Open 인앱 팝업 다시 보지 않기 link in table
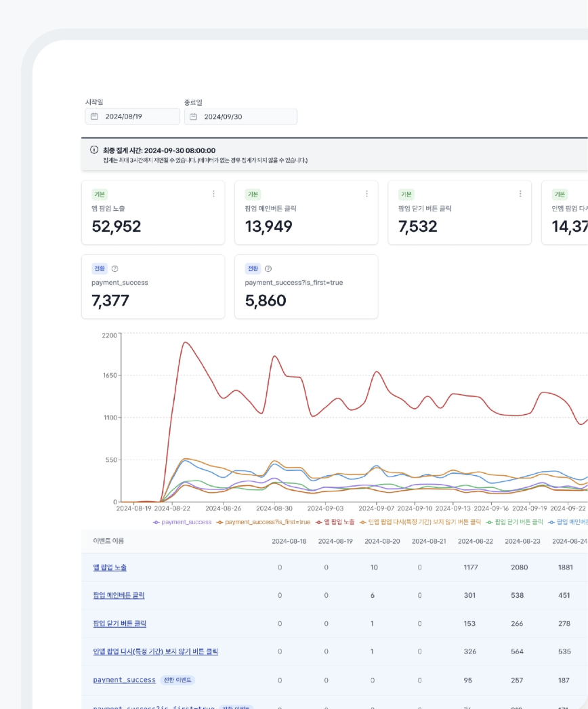 tap(155, 651)
